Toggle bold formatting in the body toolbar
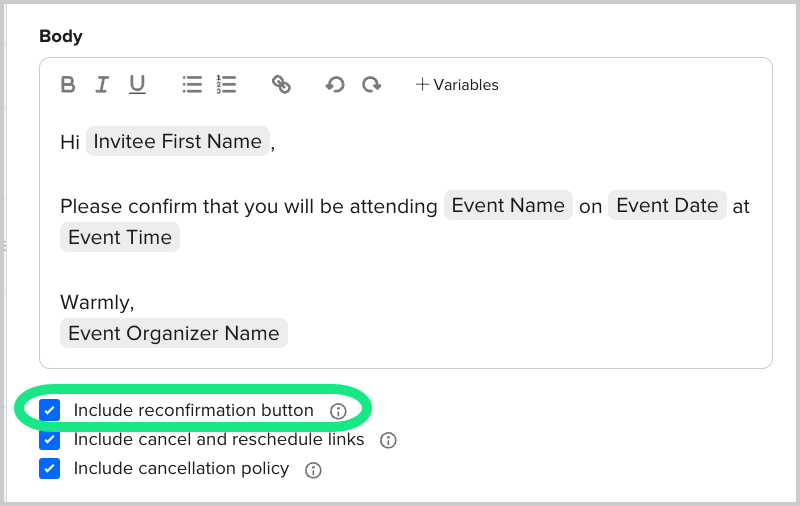The width and height of the screenshot is (800, 506). pos(68,85)
